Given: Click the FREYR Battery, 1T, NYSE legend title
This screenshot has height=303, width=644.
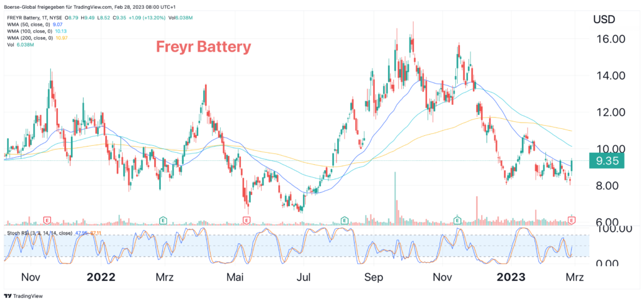Looking at the screenshot, I should click(x=35, y=18).
